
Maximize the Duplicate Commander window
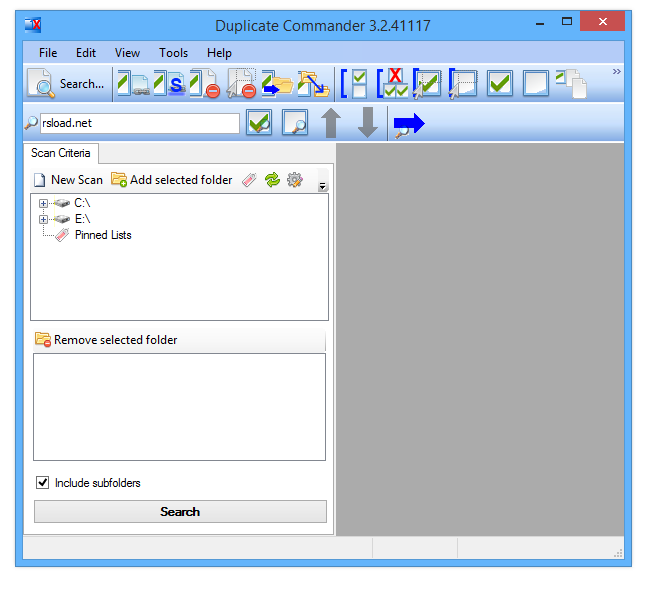[567, 21]
